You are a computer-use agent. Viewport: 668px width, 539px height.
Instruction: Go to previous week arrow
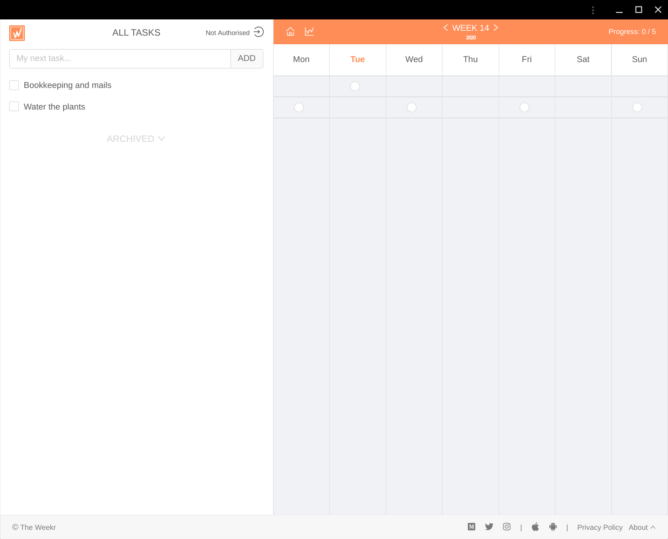pyautogui.click(x=445, y=28)
